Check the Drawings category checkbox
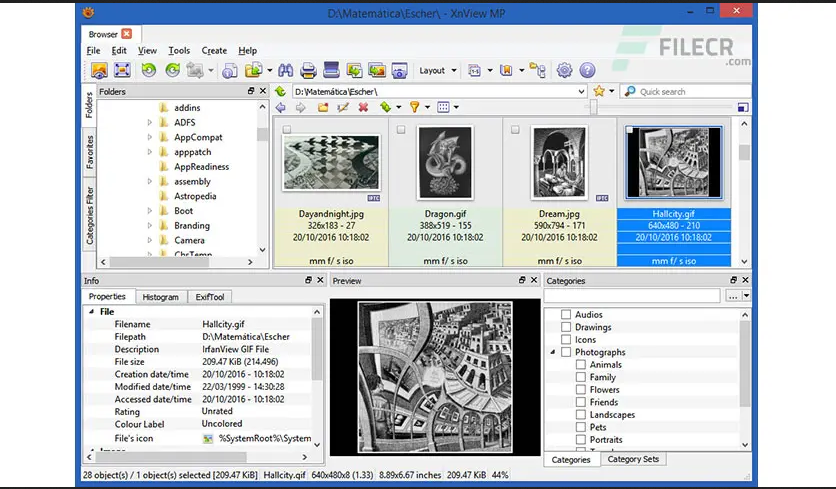836x489 pixels. tap(566, 327)
